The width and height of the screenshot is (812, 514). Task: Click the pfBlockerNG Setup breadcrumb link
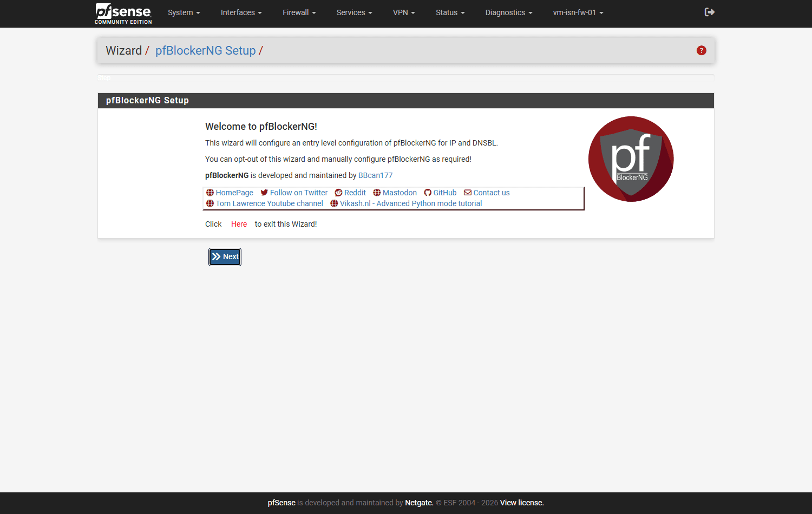[206, 50]
